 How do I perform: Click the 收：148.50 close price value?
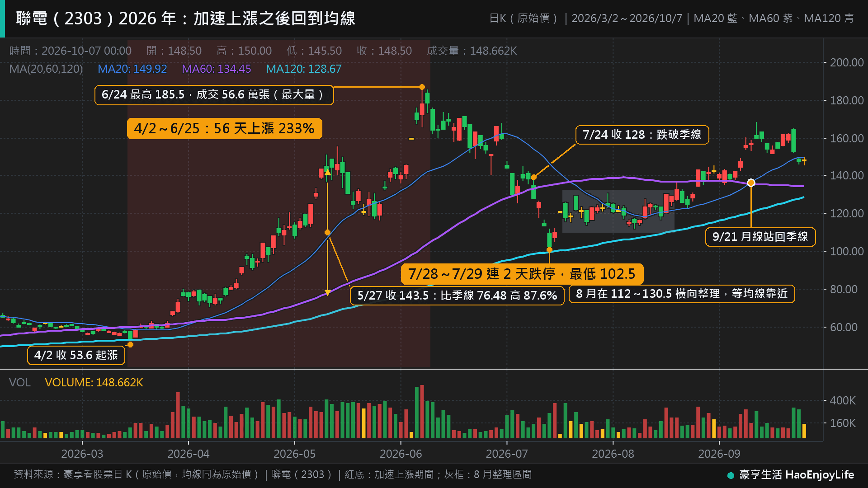pos(384,51)
